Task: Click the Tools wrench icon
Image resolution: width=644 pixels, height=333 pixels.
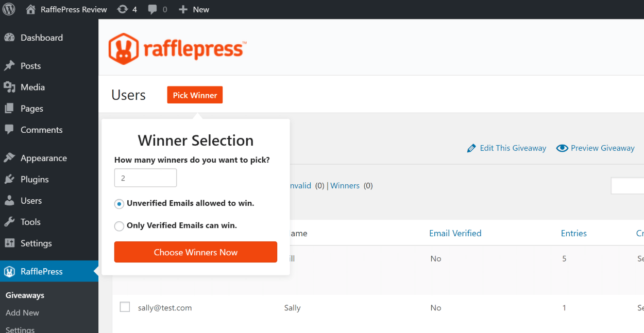Action: coord(9,222)
